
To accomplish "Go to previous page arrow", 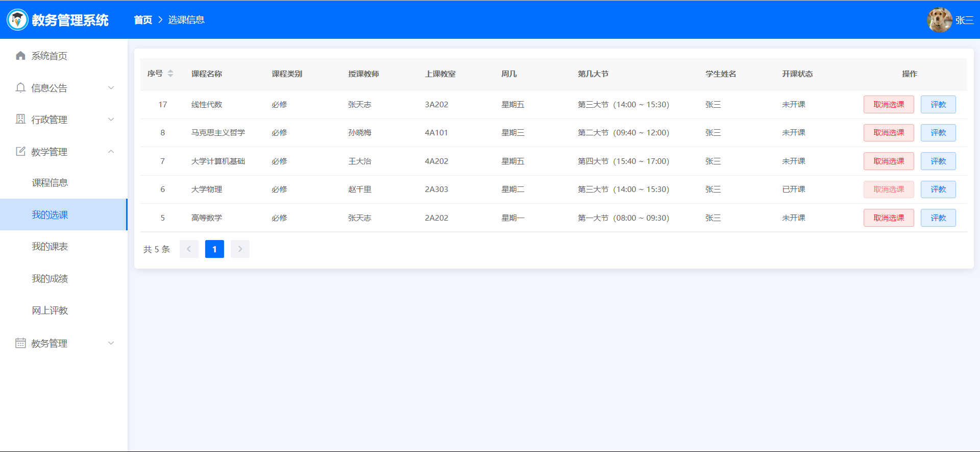I will [x=189, y=249].
